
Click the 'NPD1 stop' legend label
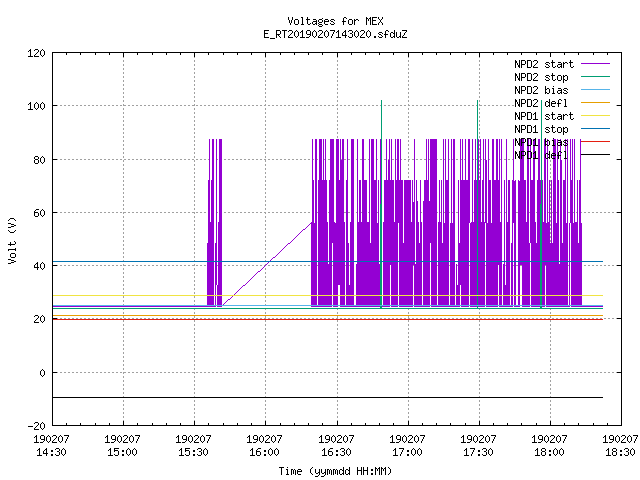[541, 129]
